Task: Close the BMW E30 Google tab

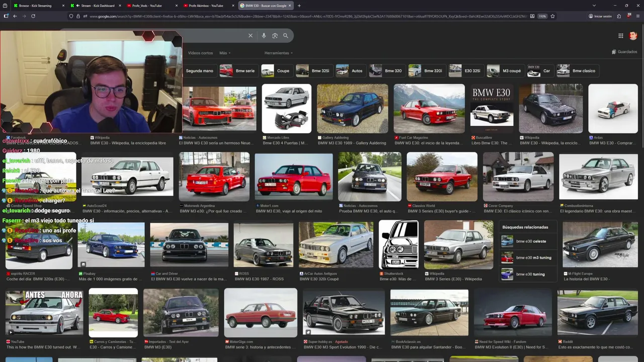Action: (290, 6)
